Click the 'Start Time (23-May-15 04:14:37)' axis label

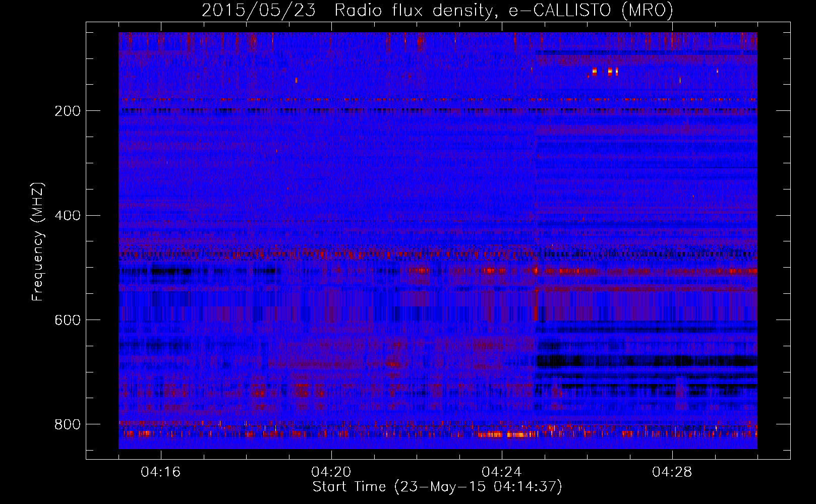click(x=437, y=487)
